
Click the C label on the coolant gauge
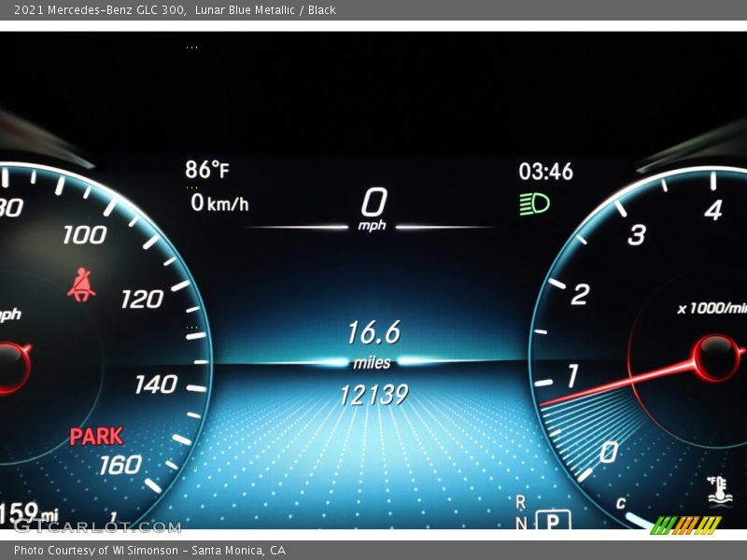(621, 503)
